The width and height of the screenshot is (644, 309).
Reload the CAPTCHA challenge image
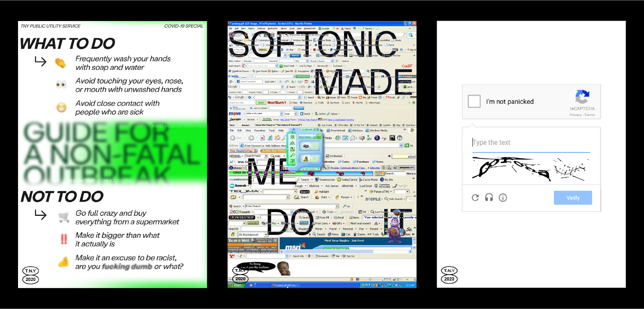(475, 197)
